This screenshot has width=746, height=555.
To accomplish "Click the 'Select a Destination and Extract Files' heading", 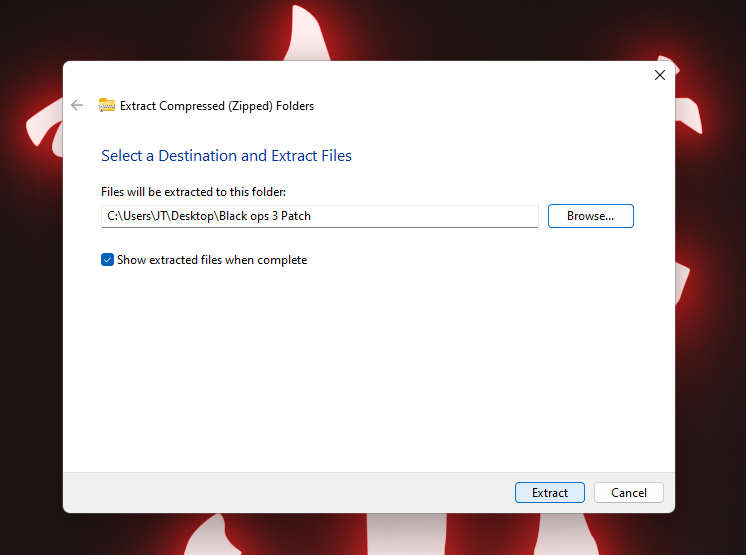I will [x=226, y=156].
